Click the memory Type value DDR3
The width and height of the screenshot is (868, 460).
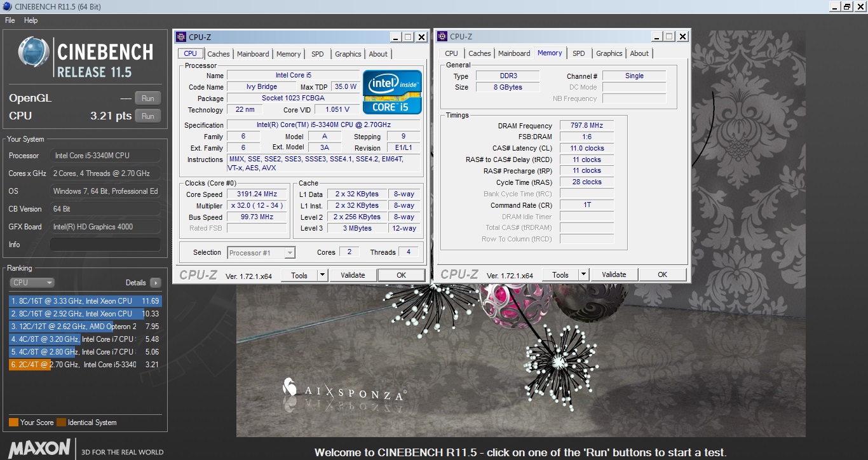[x=507, y=76]
